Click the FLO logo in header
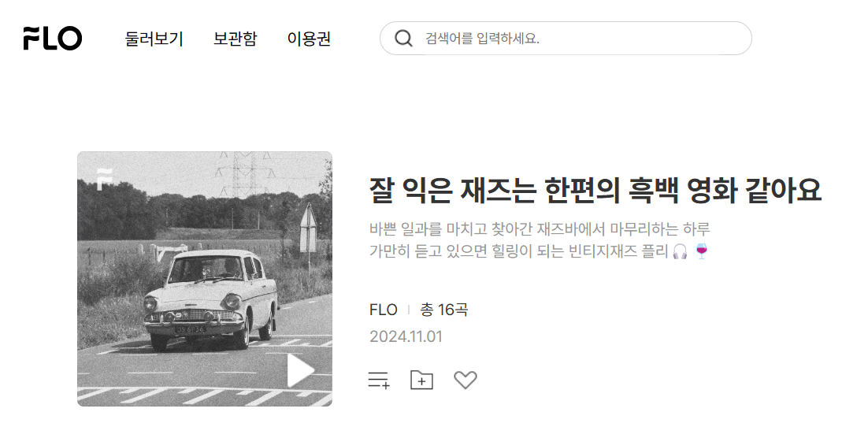Image resolution: width=868 pixels, height=427 pixels. point(53,39)
